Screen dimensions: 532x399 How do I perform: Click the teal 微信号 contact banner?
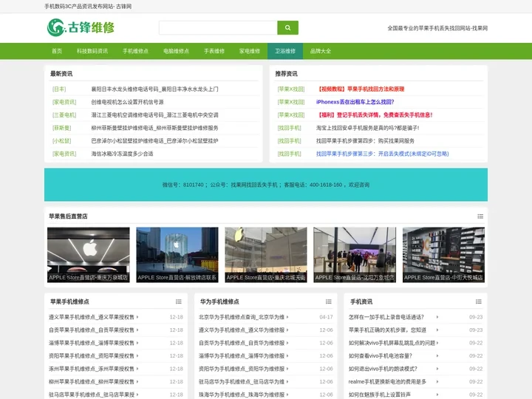(266, 185)
